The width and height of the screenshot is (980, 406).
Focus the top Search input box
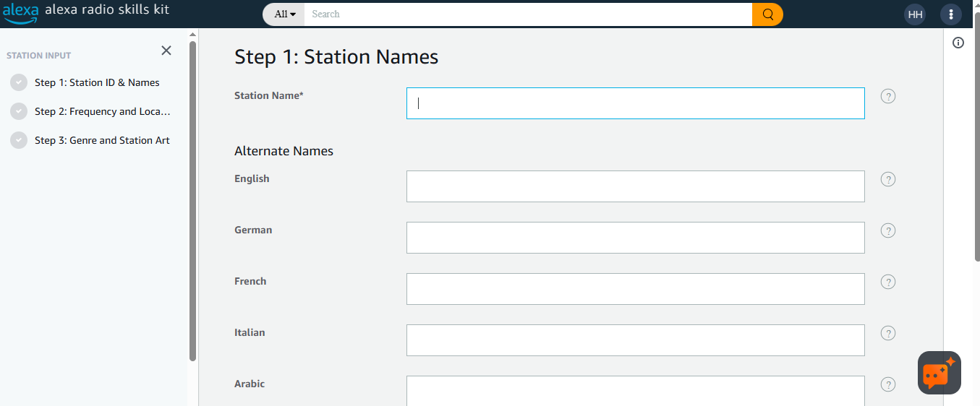click(528, 14)
